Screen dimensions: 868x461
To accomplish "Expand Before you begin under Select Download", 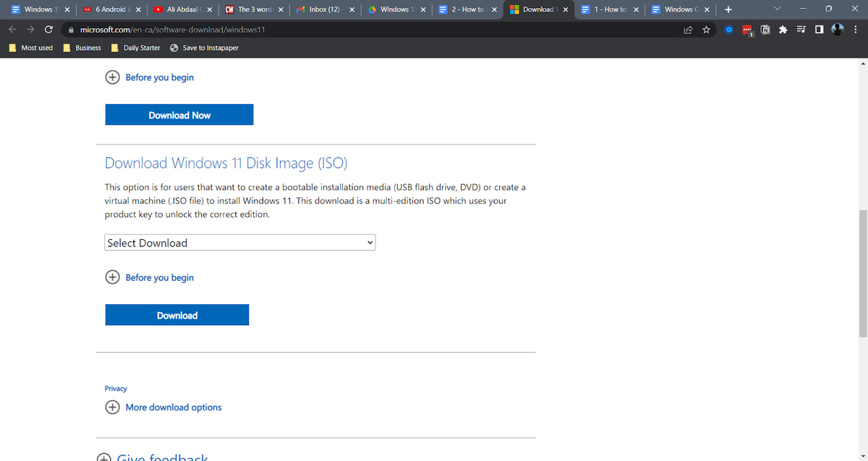I will [150, 277].
